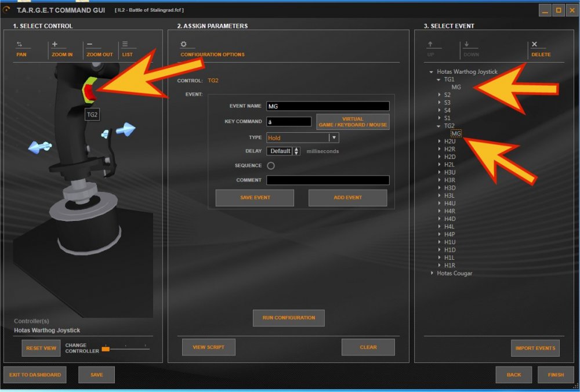The width and height of the screenshot is (580, 392).
Task: Select the H2L tree item
Action: tap(449, 165)
